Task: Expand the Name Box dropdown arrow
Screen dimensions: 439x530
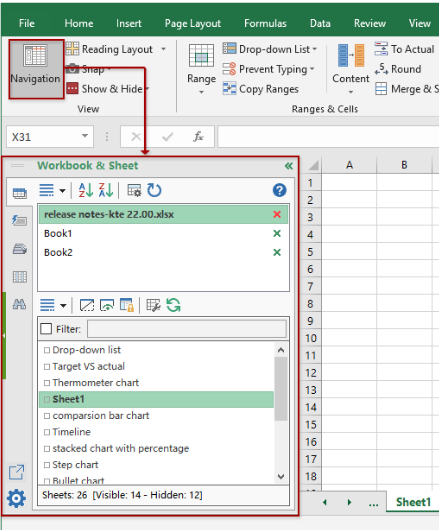Action: [x=85, y=136]
